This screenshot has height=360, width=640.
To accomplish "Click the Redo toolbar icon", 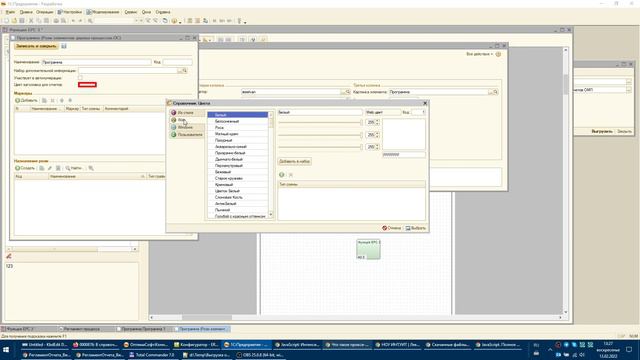I will coord(81,20).
